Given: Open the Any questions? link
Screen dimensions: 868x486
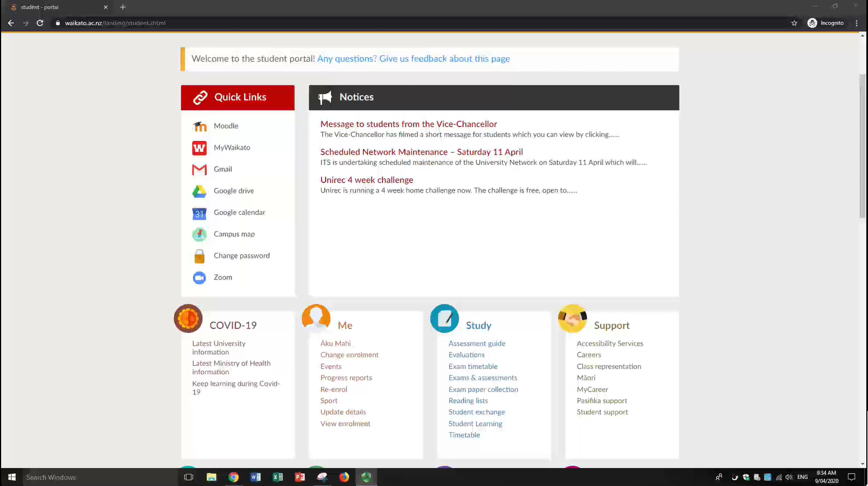Looking at the screenshot, I should pyautogui.click(x=347, y=58).
